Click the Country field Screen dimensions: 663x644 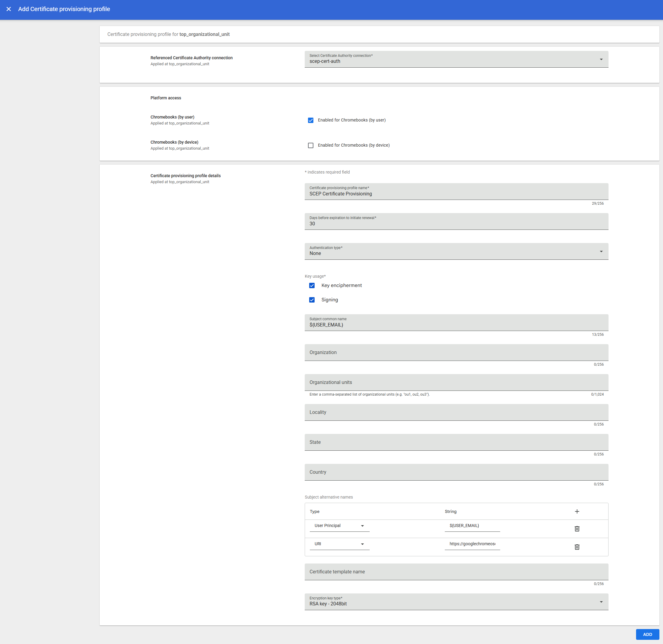tap(456, 472)
